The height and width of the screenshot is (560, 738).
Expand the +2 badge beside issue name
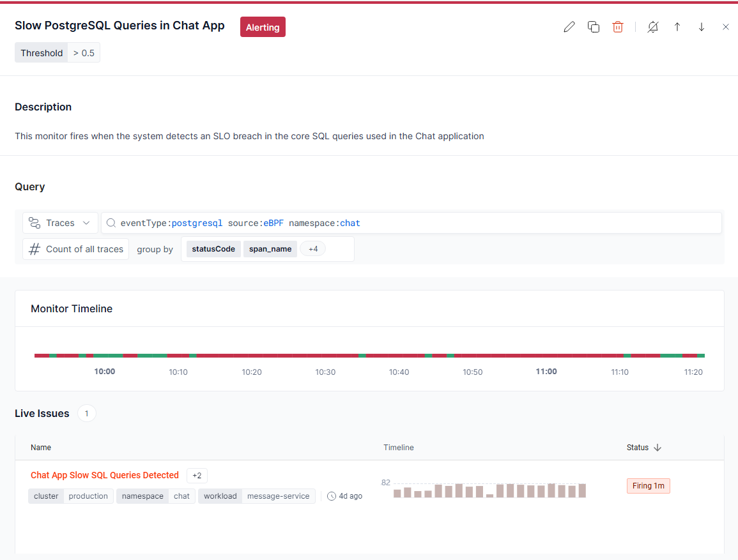(197, 476)
